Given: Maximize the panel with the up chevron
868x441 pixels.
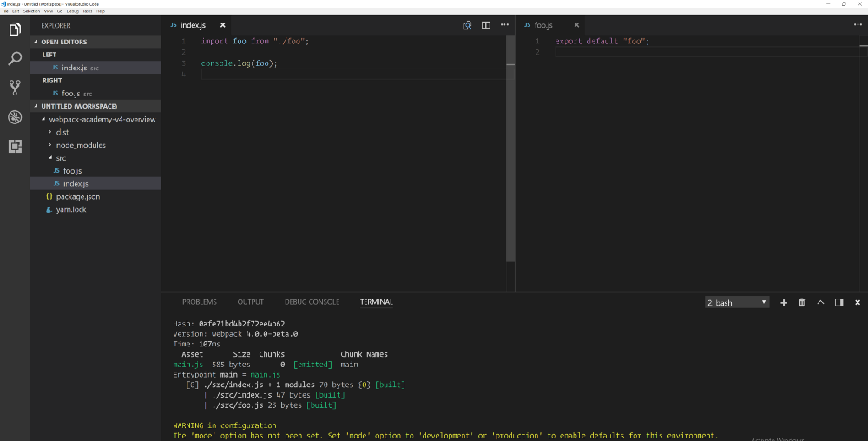Looking at the screenshot, I should [820, 303].
